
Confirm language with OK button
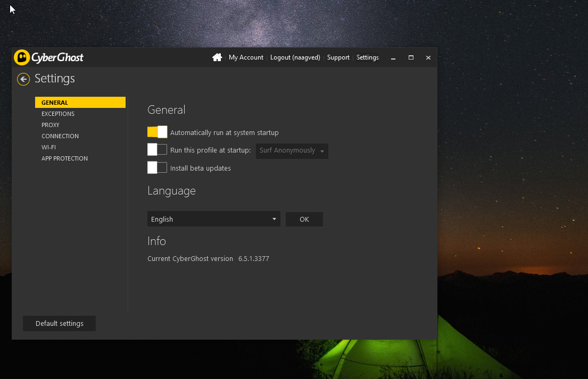click(304, 220)
